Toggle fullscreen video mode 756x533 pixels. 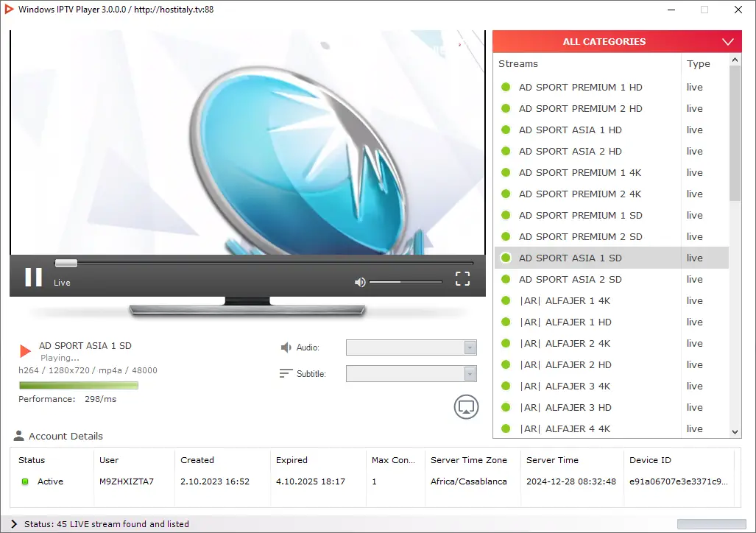(x=462, y=278)
